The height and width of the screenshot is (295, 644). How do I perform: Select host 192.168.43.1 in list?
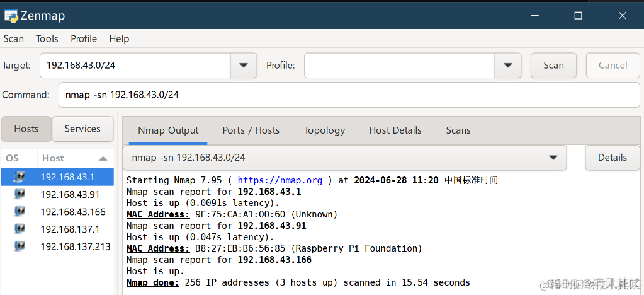pos(57,177)
